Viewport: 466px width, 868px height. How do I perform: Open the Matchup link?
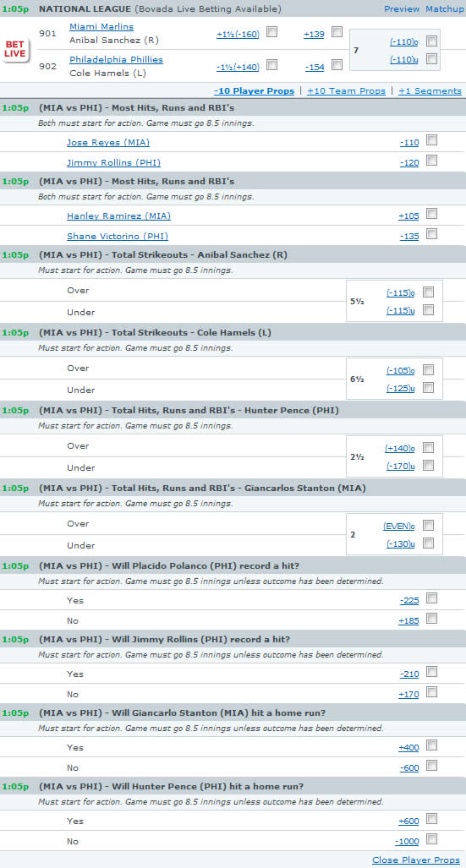click(x=444, y=8)
